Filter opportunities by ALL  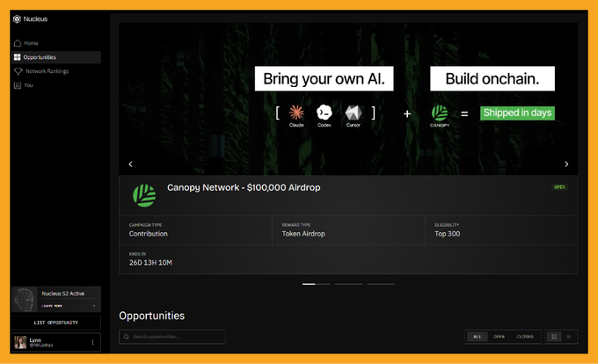[478, 337]
